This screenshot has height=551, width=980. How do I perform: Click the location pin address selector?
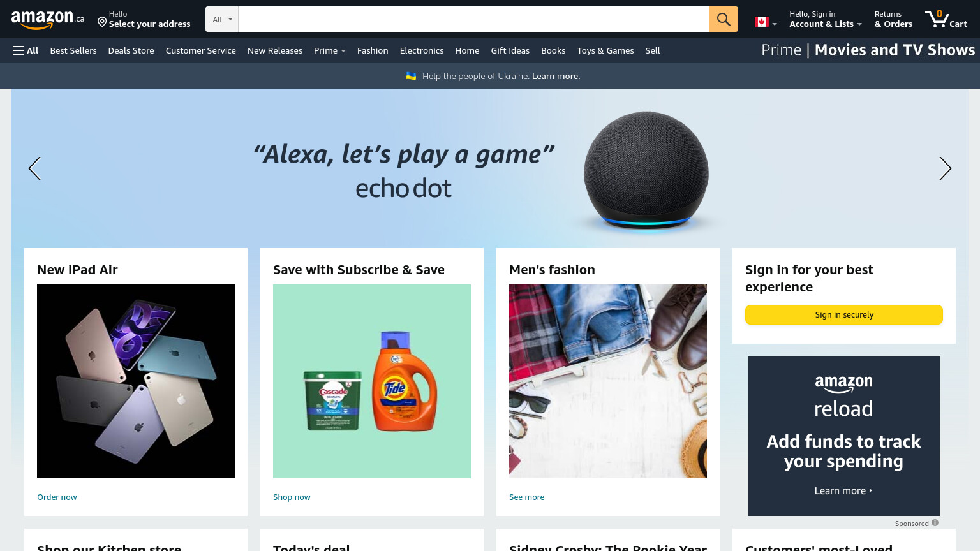click(x=144, y=19)
